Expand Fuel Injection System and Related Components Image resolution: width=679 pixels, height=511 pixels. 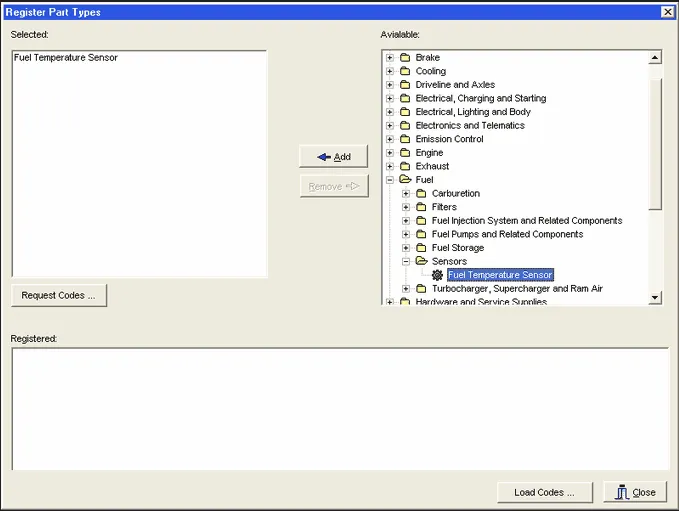click(406, 220)
